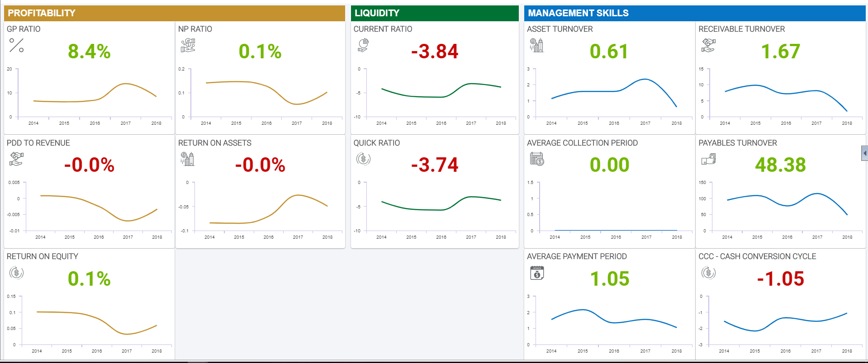Click the NP RATIO card title
The image size is (868, 363).
coord(195,29)
